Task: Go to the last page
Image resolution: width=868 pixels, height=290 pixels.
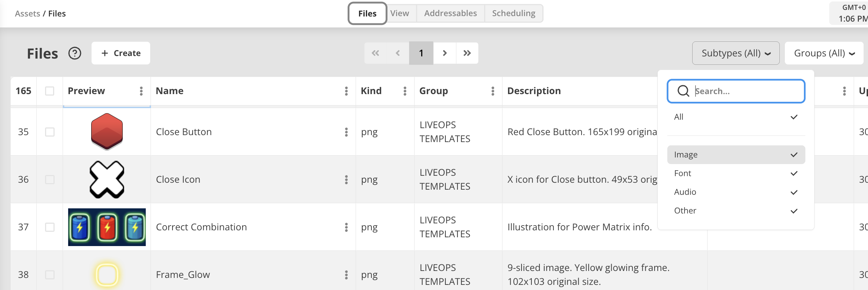Action: pos(467,53)
